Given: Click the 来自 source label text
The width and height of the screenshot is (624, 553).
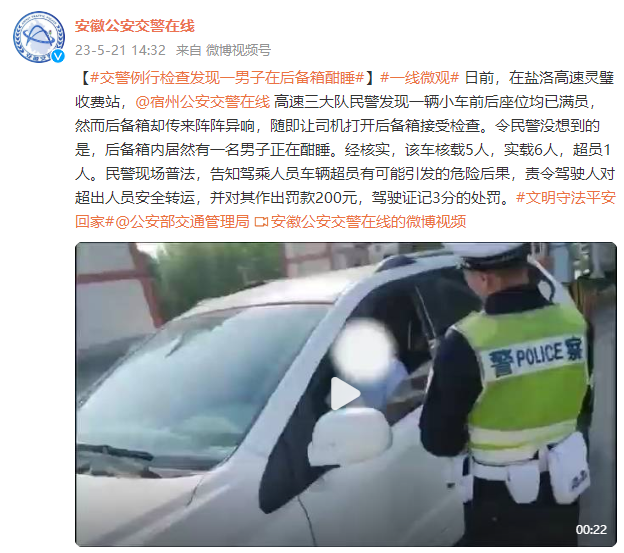Looking at the screenshot, I should pos(189,51).
